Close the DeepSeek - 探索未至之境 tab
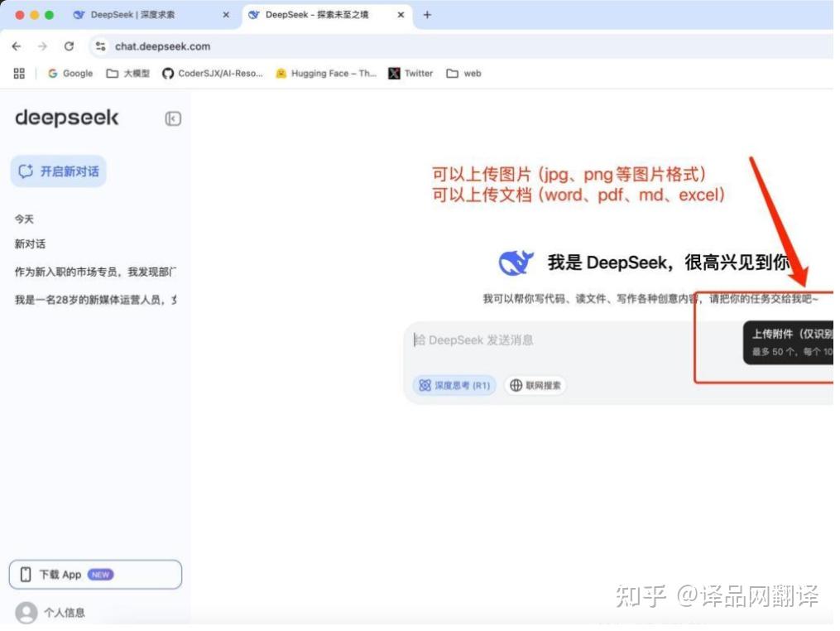This screenshot has height=631, width=840. tap(401, 15)
